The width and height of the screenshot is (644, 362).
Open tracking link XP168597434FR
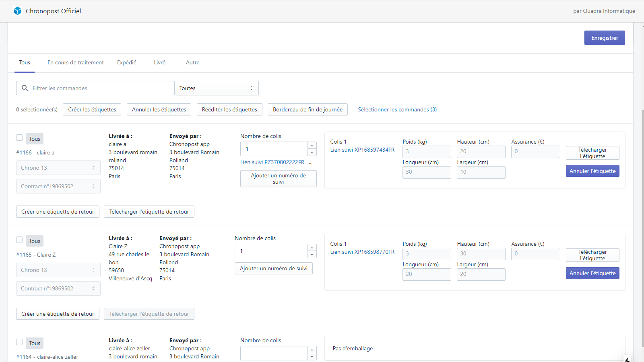tap(362, 150)
